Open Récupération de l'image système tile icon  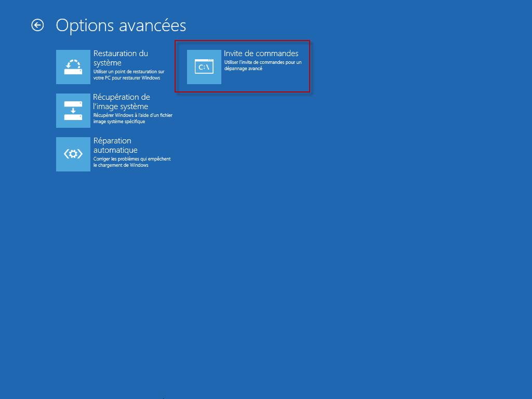[x=73, y=111]
